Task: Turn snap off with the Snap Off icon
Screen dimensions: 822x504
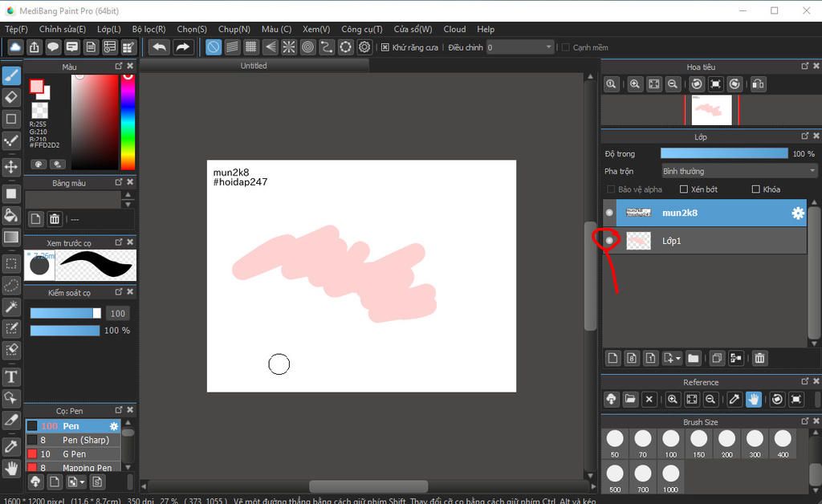Action: (x=214, y=47)
